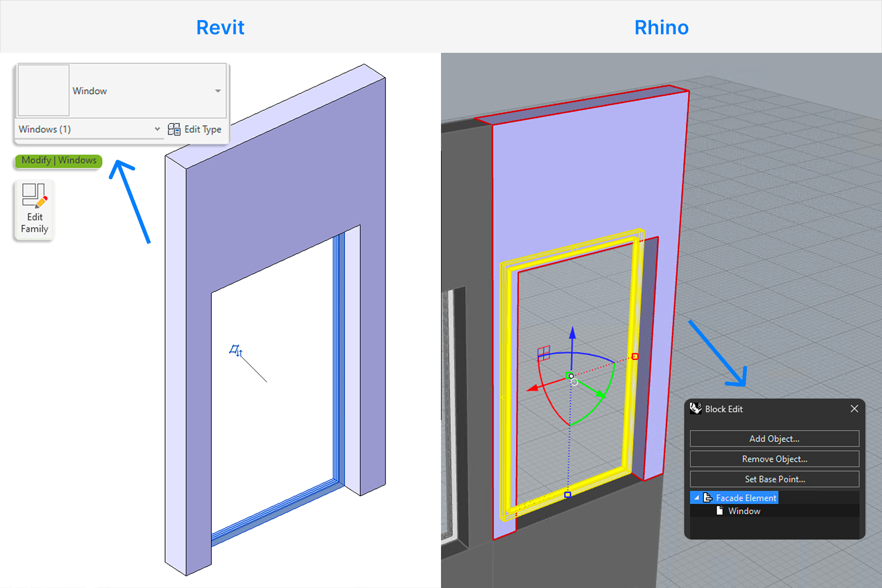Click the Remove Object button
This screenshot has width=882, height=588.
coord(774,459)
